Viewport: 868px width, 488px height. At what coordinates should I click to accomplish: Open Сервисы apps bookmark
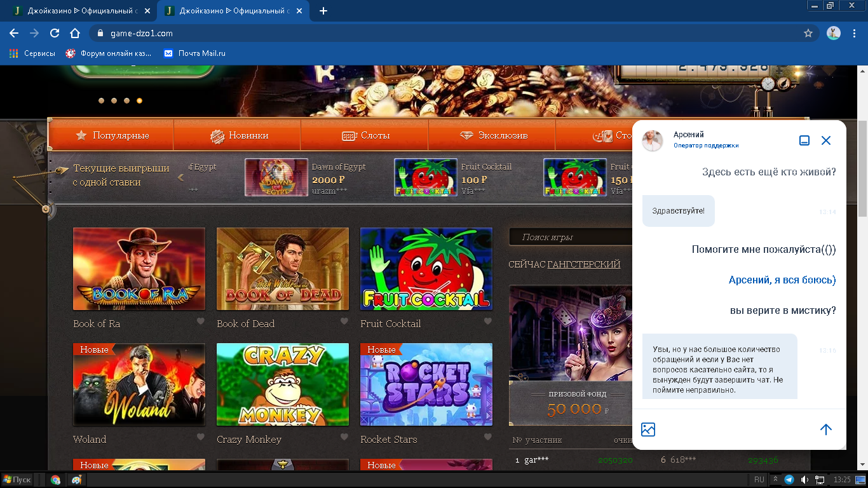click(x=32, y=53)
